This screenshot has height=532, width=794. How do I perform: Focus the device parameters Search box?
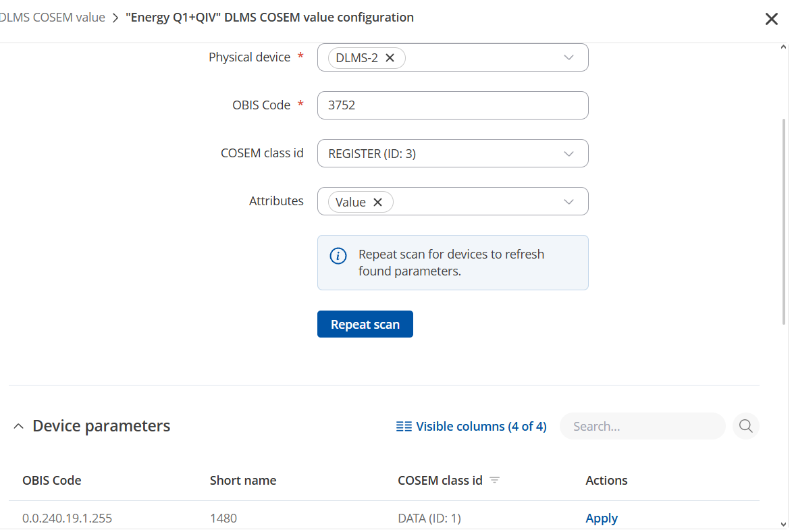pos(643,426)
